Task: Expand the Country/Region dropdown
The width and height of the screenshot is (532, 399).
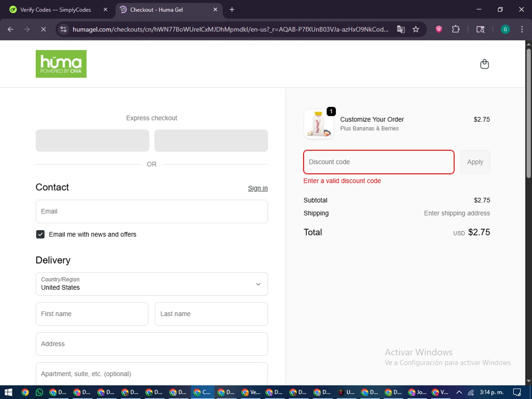Action: (x=152, y=284)
